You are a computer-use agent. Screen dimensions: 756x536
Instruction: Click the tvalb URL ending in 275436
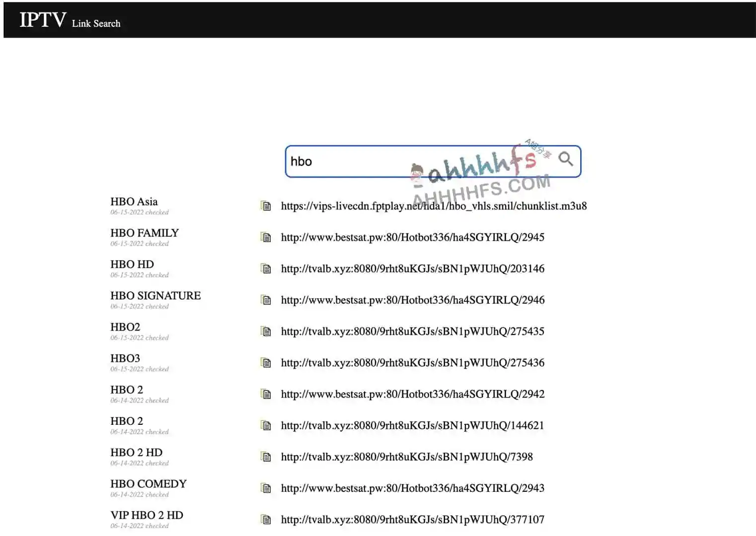coord(412,363)
